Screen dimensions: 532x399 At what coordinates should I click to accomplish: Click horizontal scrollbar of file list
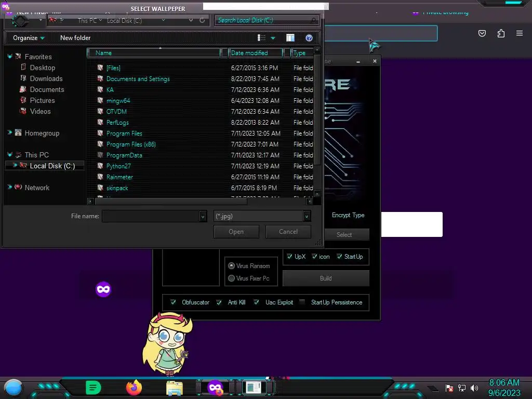click(x=171, y=201)
